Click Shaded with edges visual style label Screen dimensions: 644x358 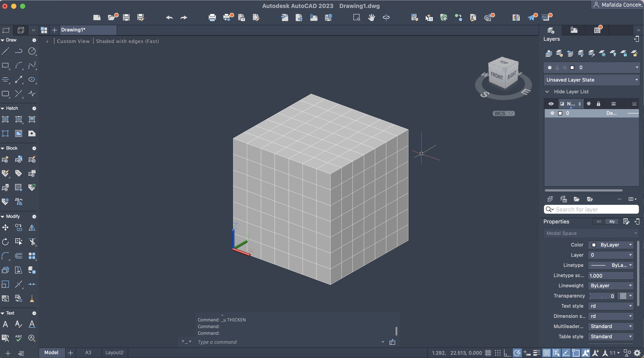click(x=127, y=41)
